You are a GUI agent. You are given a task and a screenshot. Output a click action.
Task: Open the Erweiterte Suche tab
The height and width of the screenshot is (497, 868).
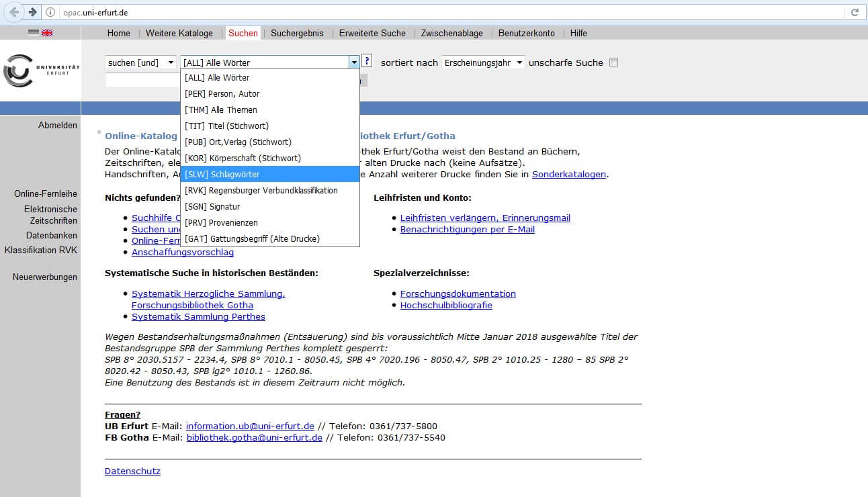(372, 33)
